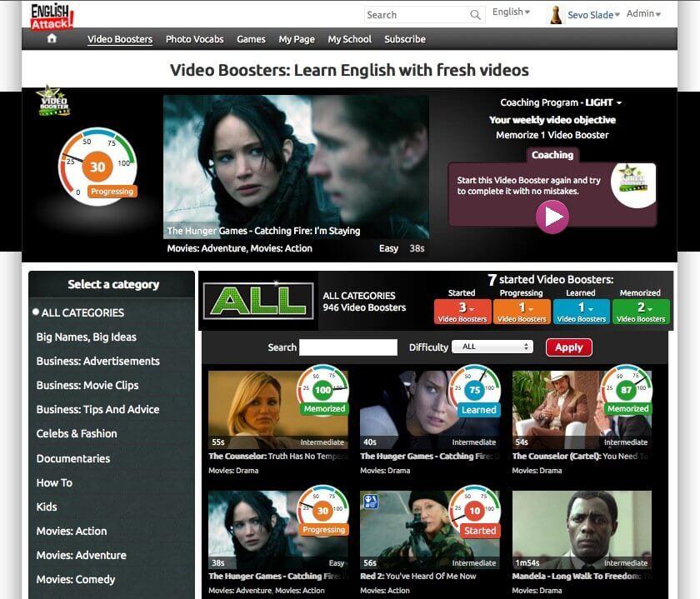Click the magnifier search icon
Image resolution: width=700 pixels, height=599 pixels.
476,15
